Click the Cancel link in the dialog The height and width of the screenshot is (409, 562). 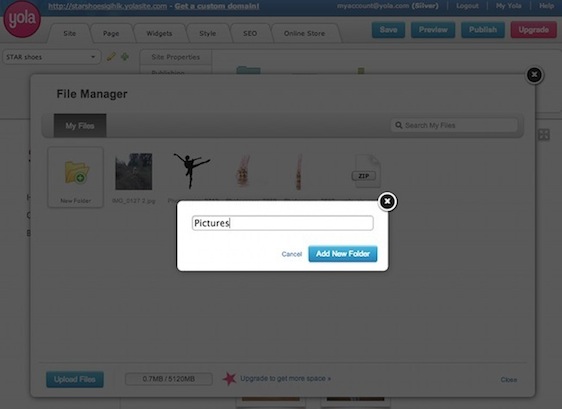(x=291, y=254)
